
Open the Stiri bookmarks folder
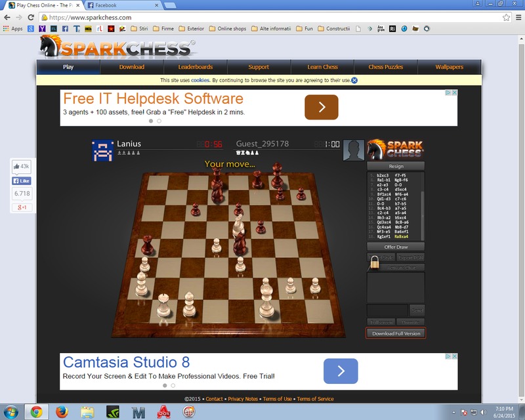coord(139,29)
